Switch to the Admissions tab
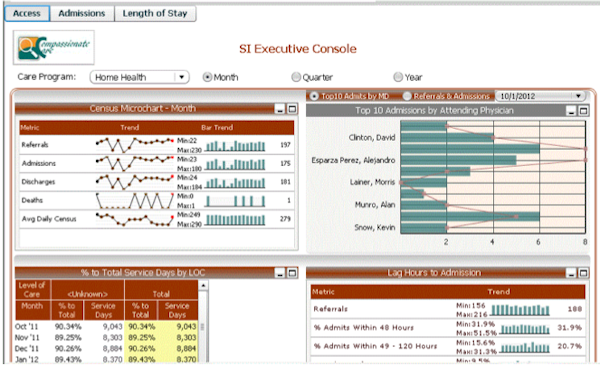This screenshot has width=600, height=366. [x=82, y=13]
